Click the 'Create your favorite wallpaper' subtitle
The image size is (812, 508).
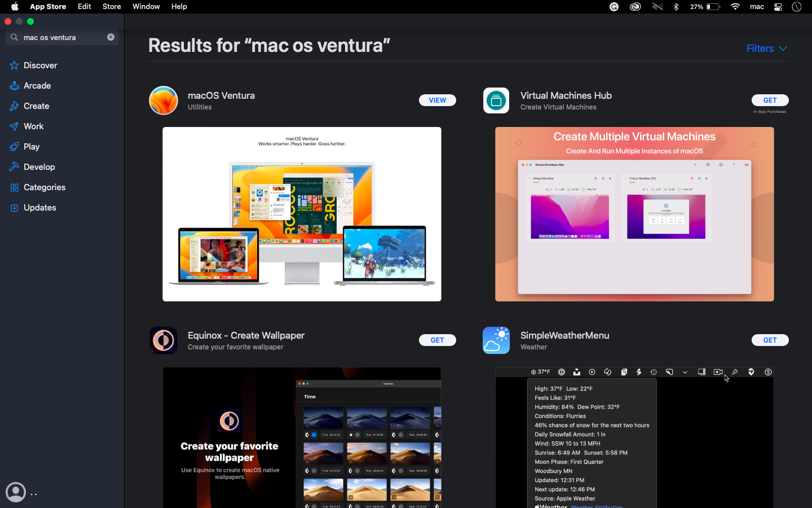[x=235, y=347]
